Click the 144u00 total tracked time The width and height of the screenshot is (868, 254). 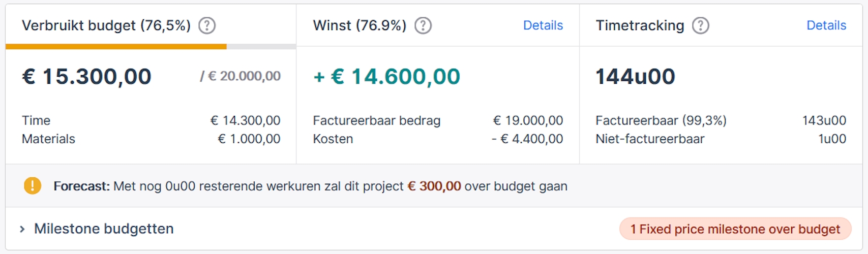pos(635,77)
